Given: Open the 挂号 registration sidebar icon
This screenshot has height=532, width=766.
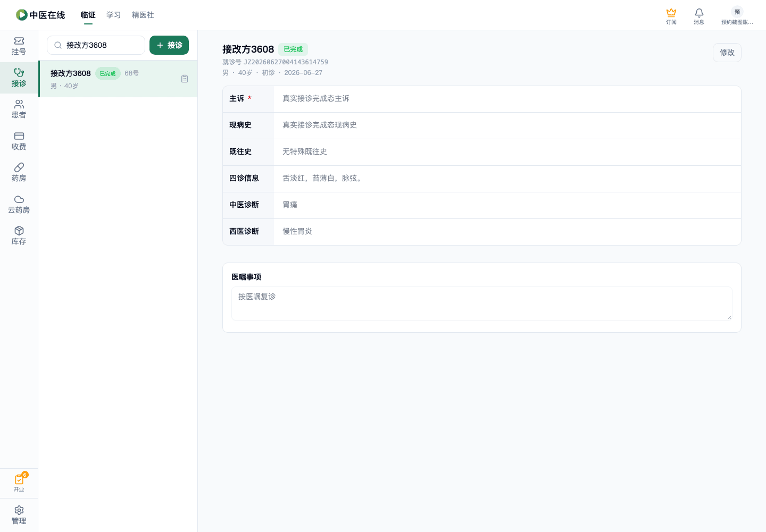Looking at the screenshot, I should point(19,41).
